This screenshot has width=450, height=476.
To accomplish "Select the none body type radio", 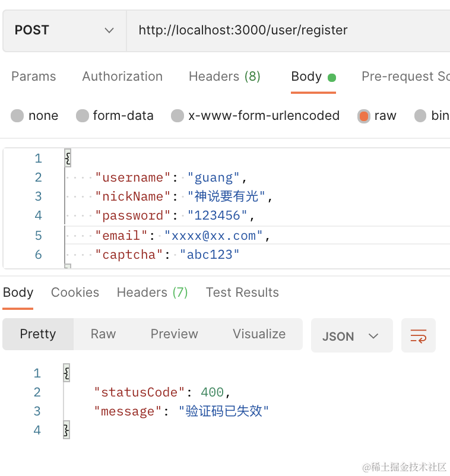I will click(x=17, y=116).
